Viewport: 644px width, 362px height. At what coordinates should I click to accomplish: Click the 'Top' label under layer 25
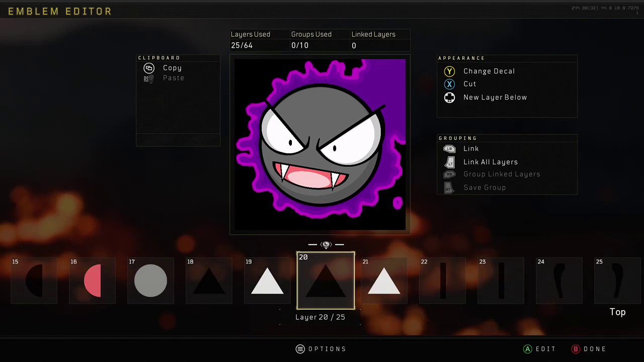[618, 312]
